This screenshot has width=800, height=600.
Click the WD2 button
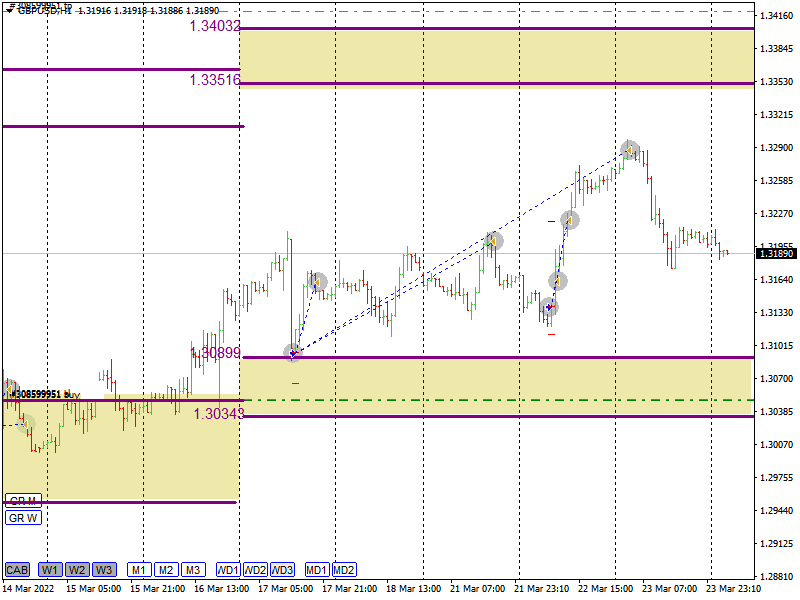[x=255, y=570]
